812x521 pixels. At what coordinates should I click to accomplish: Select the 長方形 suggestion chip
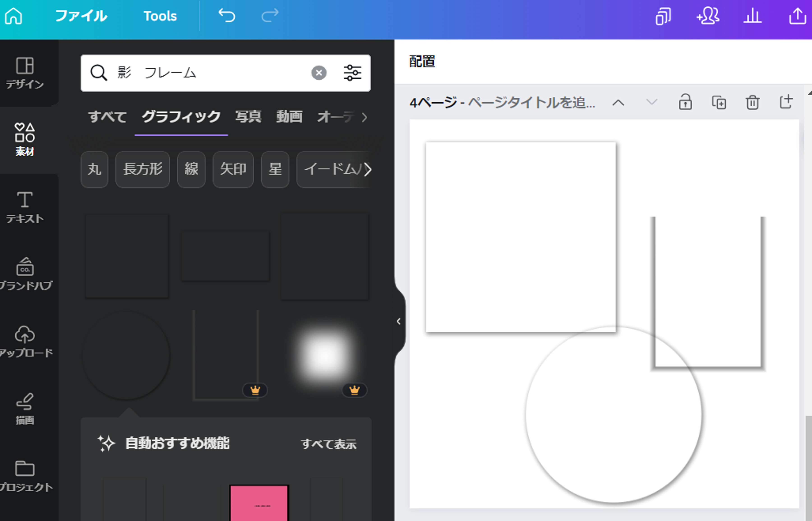click(x=143, y=169)
